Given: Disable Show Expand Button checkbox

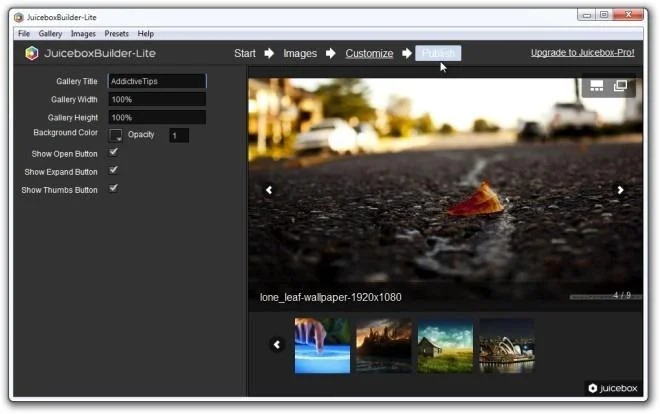Looking at the screenshot, I should 114,170.
